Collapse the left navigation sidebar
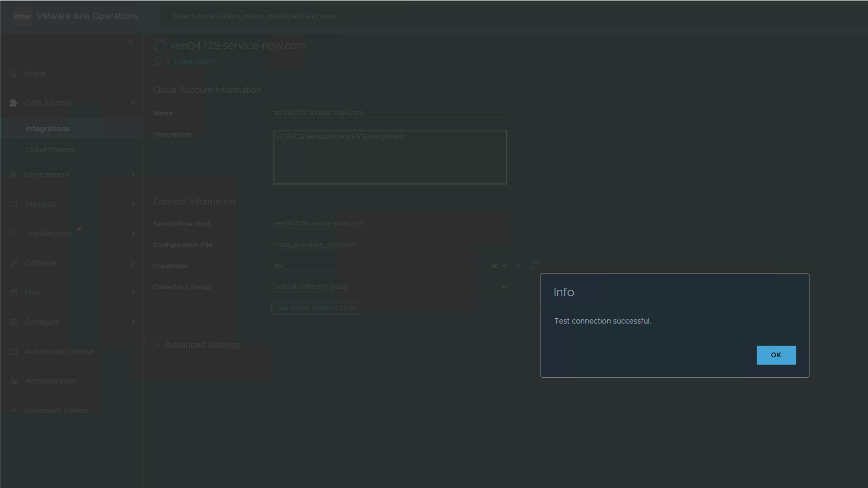868x488 pixels. click(131, 42)
